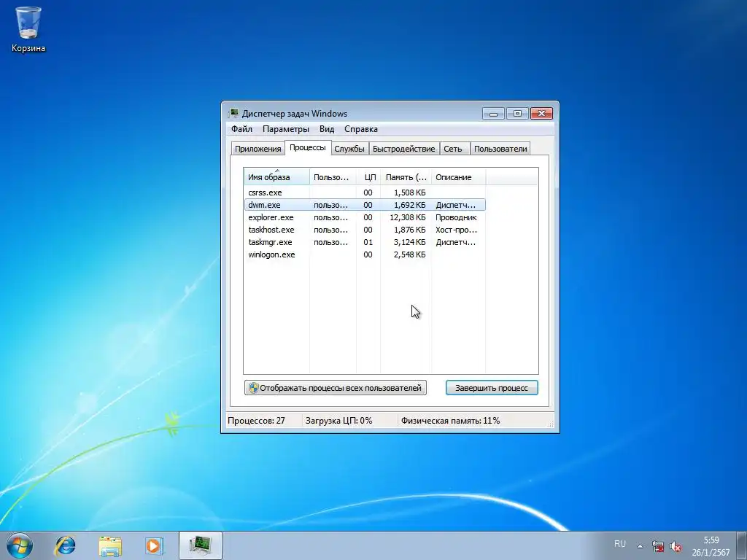Sort by the Пользо... column header
Screen dimensions: 747x560
point(333,176)
